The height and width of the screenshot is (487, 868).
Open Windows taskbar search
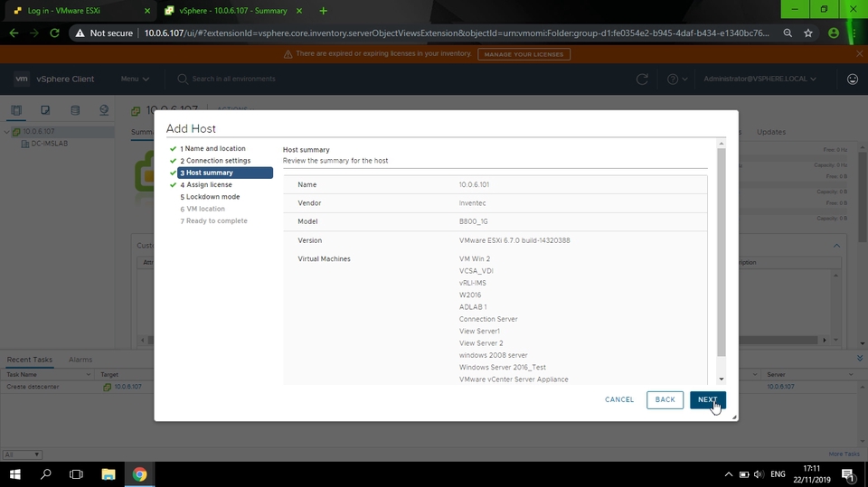(x=46, y=474)
